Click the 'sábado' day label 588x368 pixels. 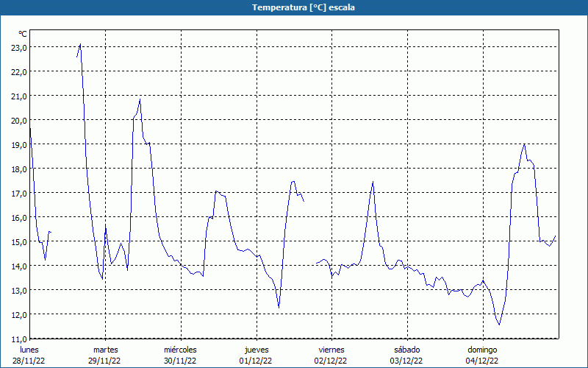[407, 350]
